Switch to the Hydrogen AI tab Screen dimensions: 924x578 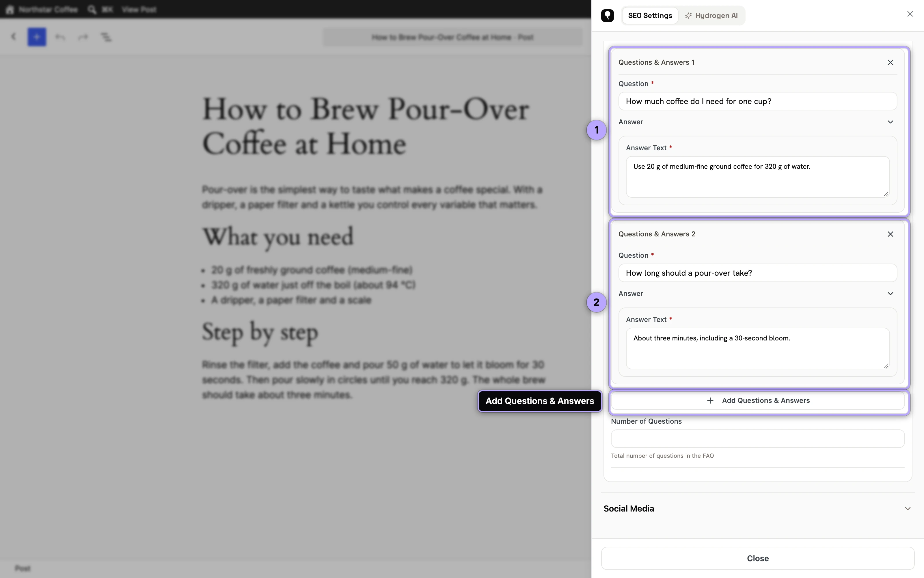point(711,16)
